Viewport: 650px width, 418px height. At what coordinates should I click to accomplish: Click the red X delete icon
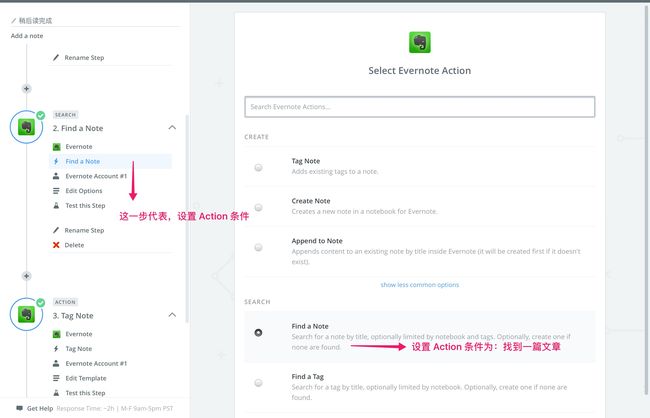point(56,245)
